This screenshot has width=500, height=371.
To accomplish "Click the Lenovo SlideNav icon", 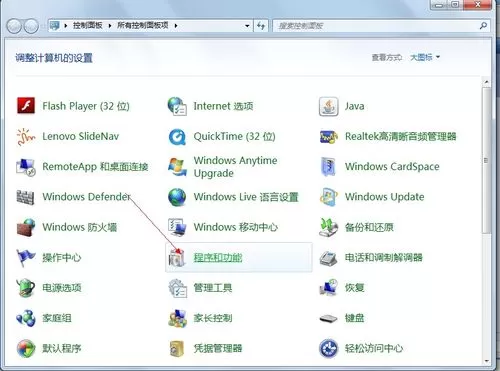I will 26,136.
